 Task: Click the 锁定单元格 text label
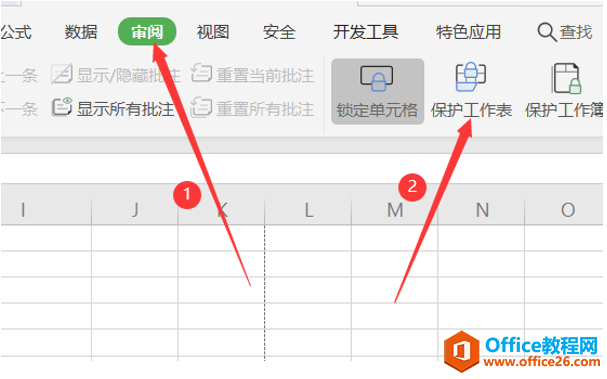pos(377,110)
